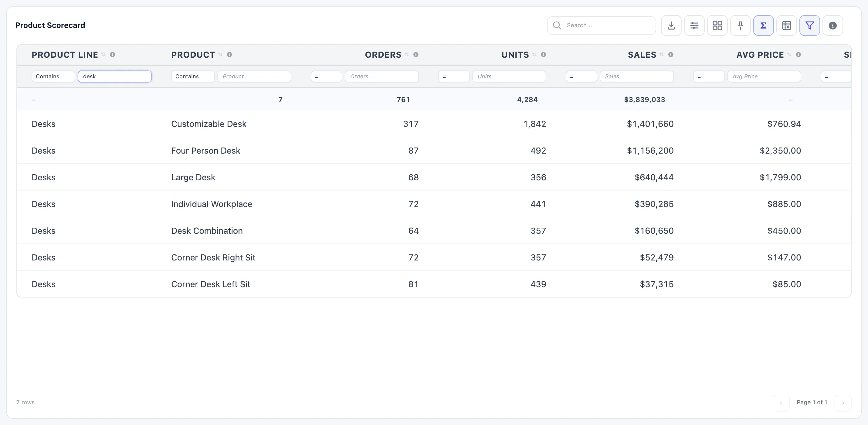This screenshot has width=868, height=425.
Task: Open Avg Price equals operator dropdown
Action: point(709,76)
